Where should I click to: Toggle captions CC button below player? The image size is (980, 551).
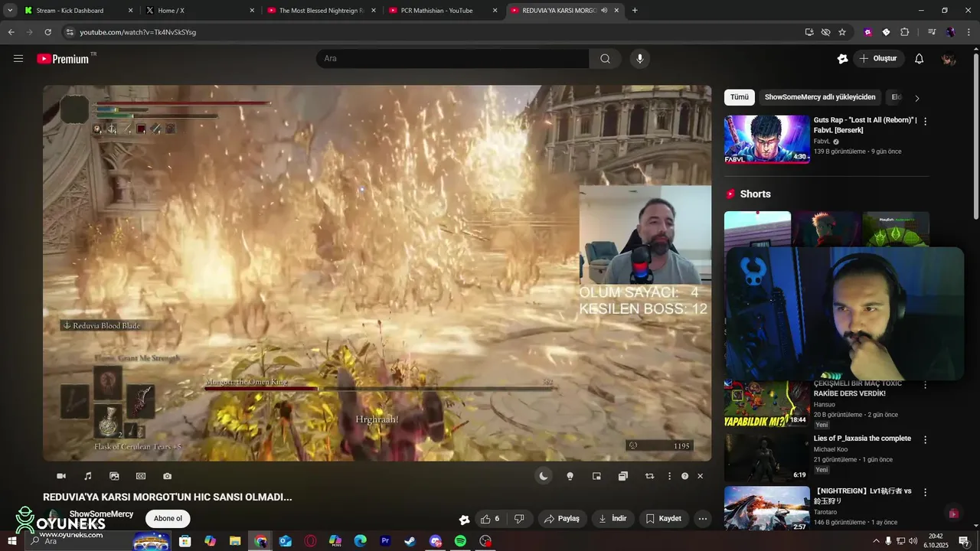point(141,476)
